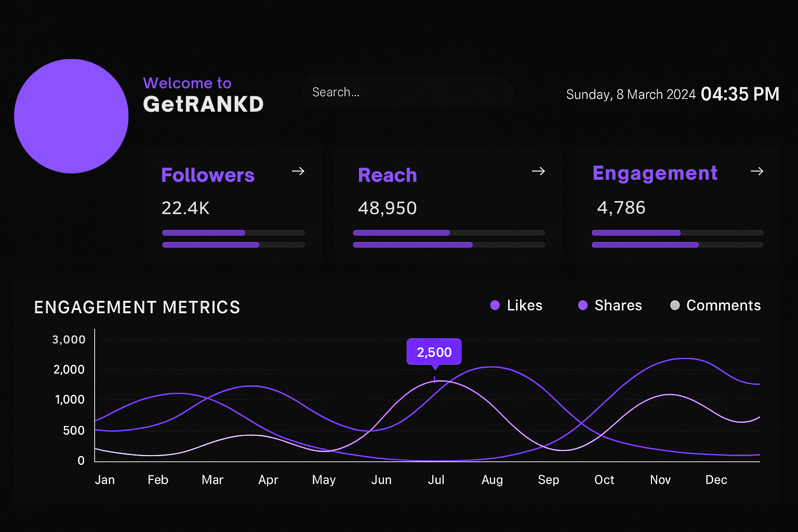Click the 04:35 PM clock display
The width and height of the screenshot is (798, 532).
pyautogui.click(x=740, y=94)
